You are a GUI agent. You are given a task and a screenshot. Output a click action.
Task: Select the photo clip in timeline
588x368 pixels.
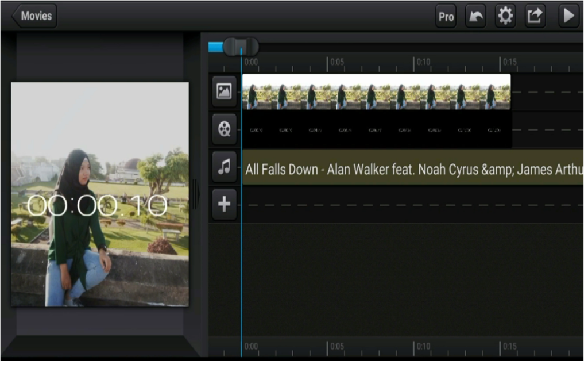[376, 92]
